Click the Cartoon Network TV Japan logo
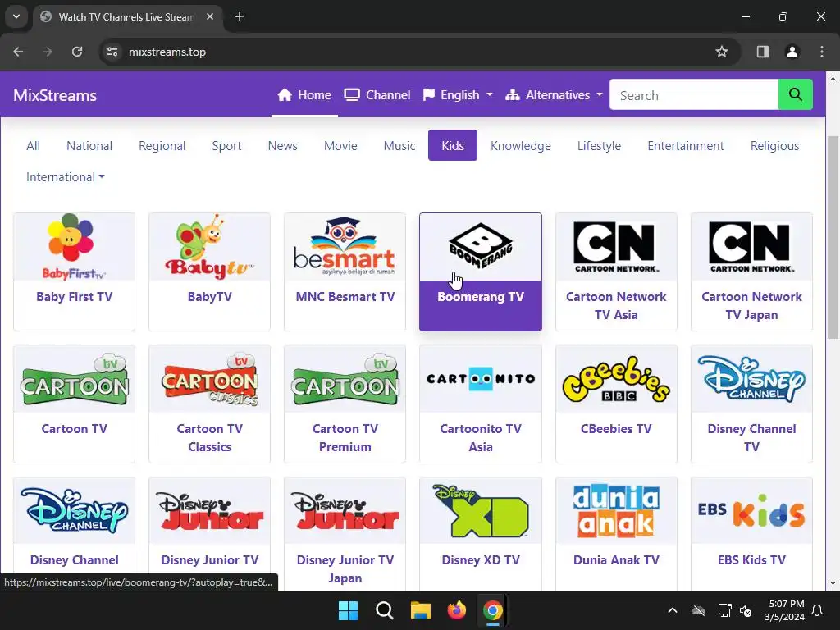Image resolution: width=840 pixels, height=630 pixels. [x=751, y=247]
